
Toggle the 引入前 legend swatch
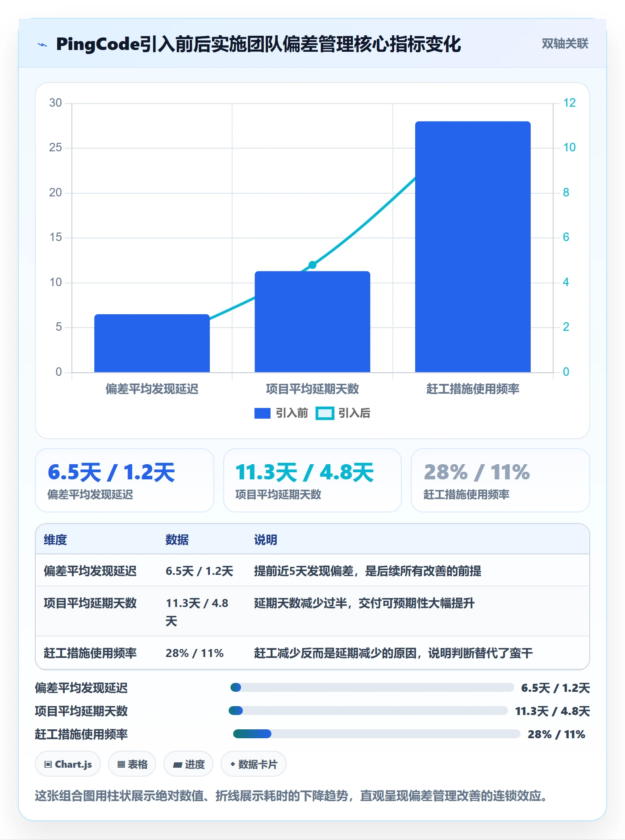pos(262,413)
